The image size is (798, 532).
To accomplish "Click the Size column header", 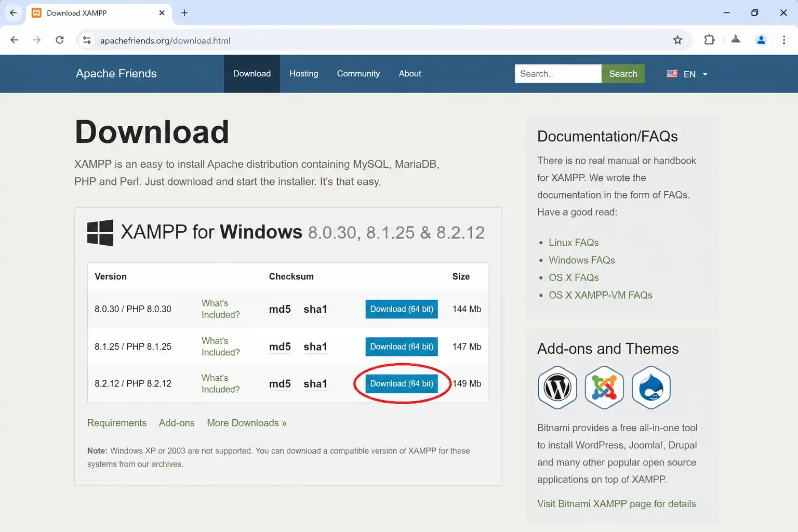I will pyautogui.click(x=461, y=276).
